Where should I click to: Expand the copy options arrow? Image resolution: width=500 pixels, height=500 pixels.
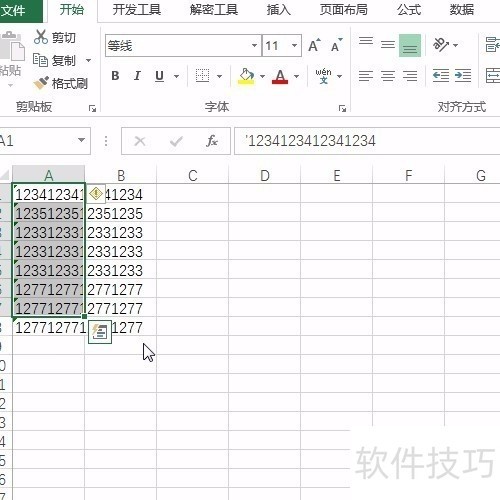tap(88, 60)
